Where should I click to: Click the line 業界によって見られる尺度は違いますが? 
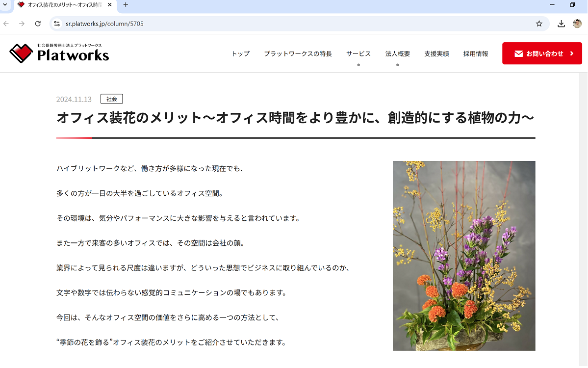tap(204, 268)
